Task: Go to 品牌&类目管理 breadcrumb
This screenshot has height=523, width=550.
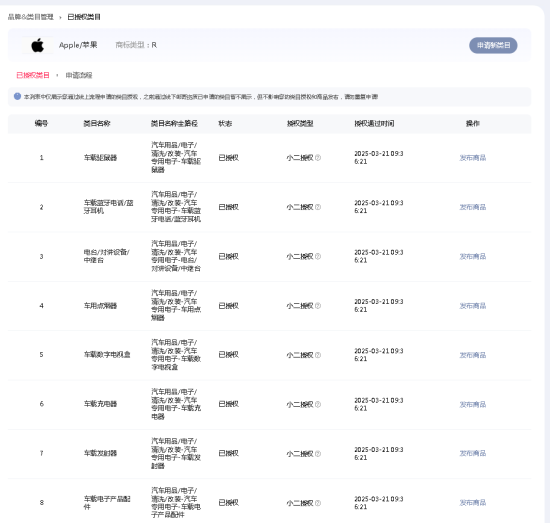Action: 31,17
